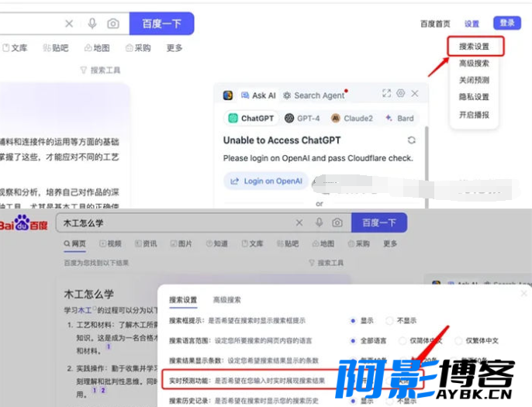
Task: Switch to the 视频 results tab
Action: pos(109,243)
